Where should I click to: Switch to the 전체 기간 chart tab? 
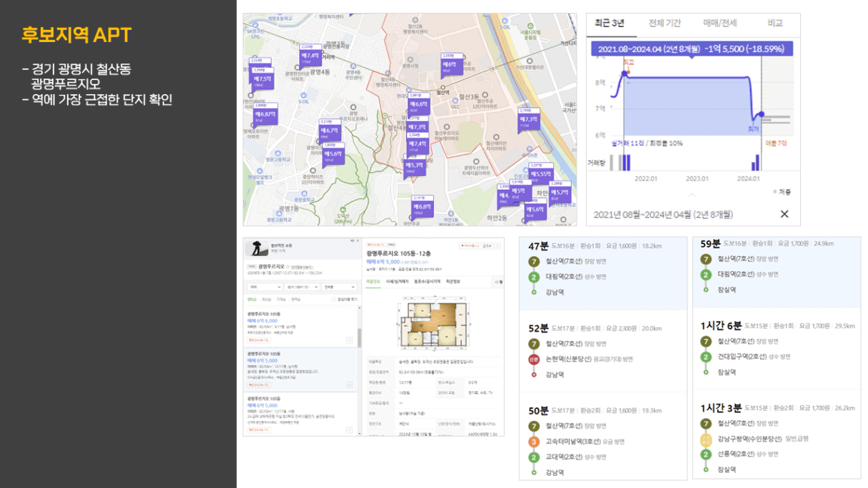[x=665, y=23]
